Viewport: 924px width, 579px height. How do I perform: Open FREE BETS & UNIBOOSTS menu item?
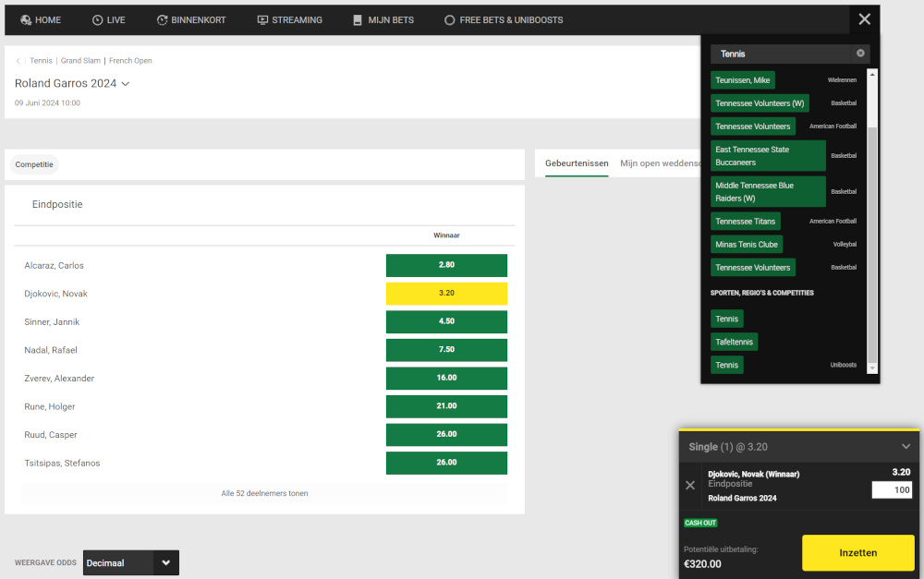click(504, 20)
